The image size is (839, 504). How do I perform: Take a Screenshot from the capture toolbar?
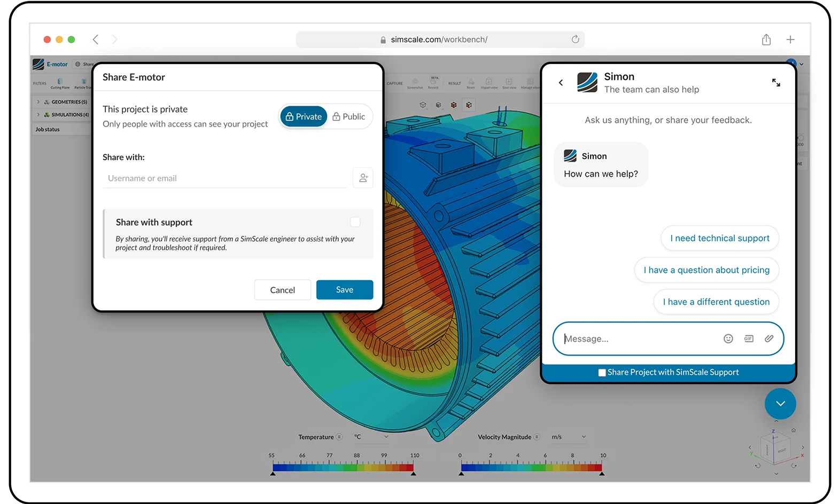(415, 83)
